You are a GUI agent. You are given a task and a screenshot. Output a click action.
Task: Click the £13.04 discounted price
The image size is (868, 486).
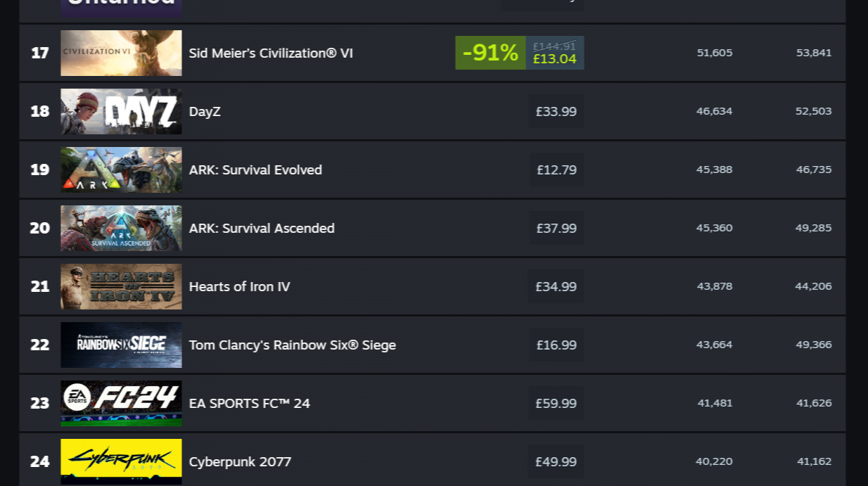554,59
